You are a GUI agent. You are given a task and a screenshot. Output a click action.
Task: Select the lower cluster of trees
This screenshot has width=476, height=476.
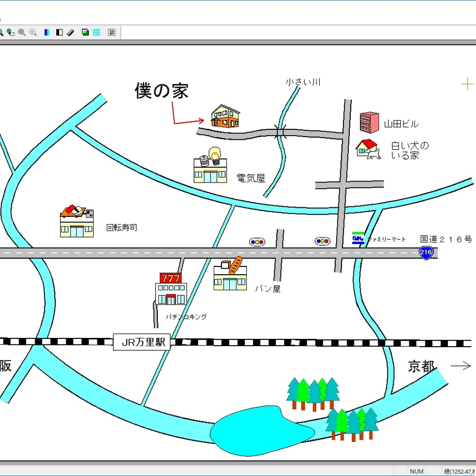click(x=352, y=425)
